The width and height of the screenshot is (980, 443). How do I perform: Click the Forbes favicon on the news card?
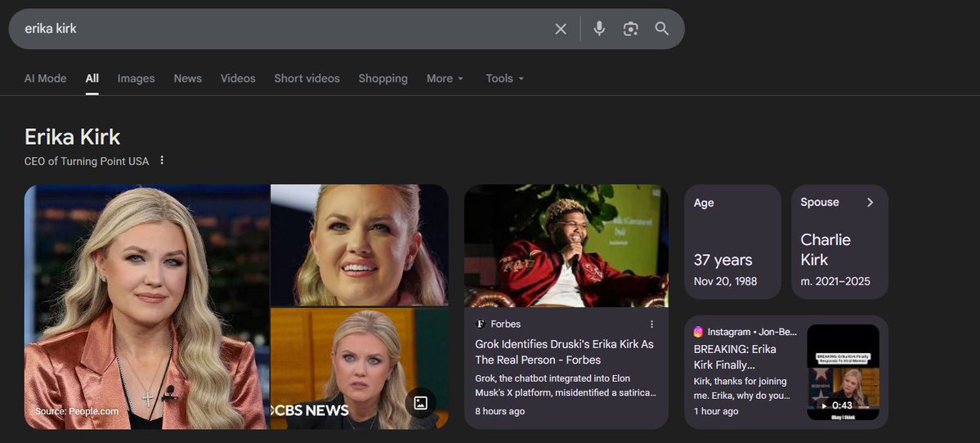pos(480,324)
